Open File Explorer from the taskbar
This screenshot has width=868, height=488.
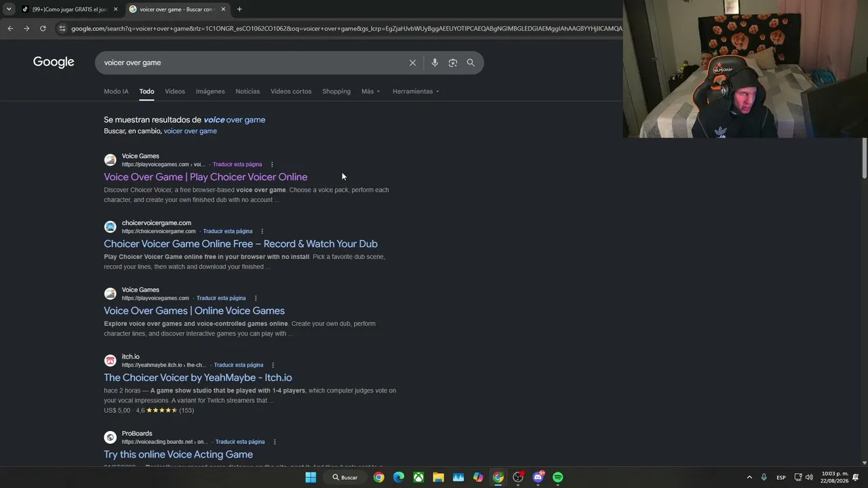click(438, 477)
